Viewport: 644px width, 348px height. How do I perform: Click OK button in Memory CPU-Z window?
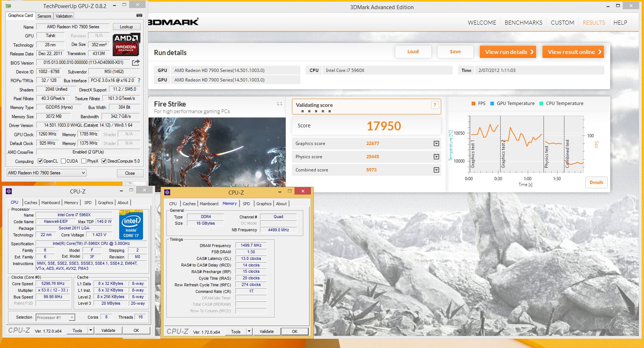coord(294,331)
